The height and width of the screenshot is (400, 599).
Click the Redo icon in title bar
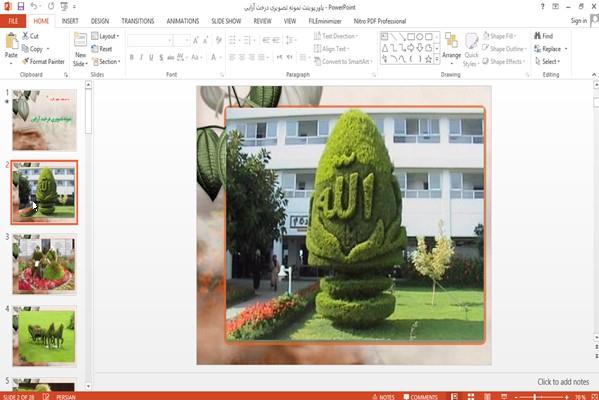click(51, 6)
